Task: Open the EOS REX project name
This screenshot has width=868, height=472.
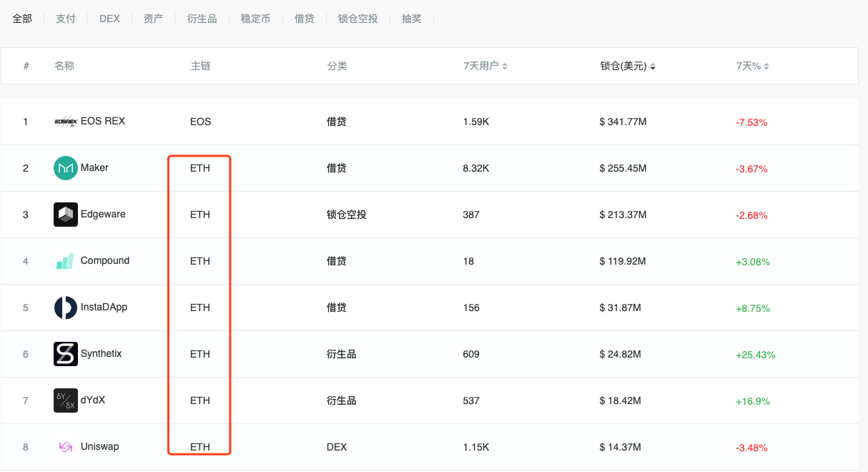Action: pos(103,121)
